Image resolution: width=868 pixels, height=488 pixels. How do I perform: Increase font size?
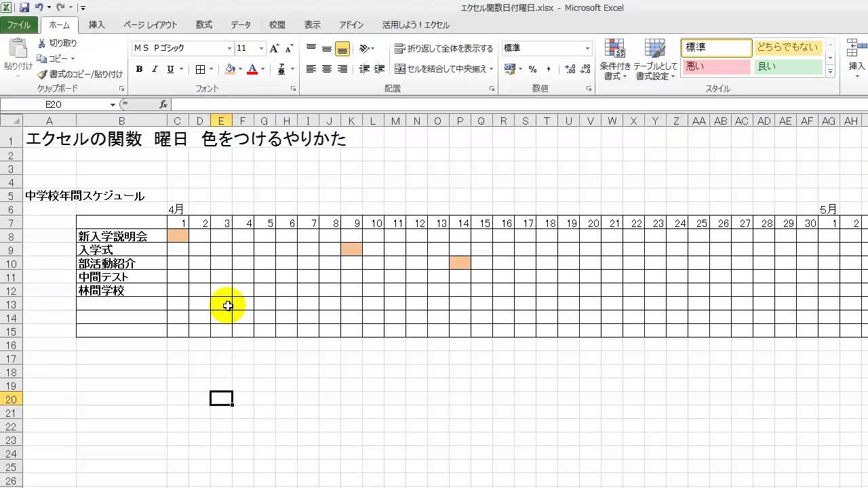point(274,49)
